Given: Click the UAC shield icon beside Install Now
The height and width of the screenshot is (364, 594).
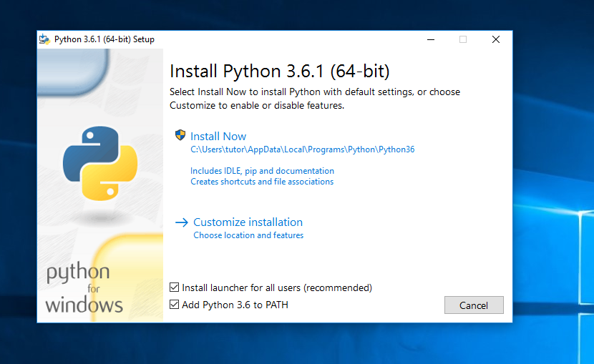Looking at the screenshot, I should 180,135.
